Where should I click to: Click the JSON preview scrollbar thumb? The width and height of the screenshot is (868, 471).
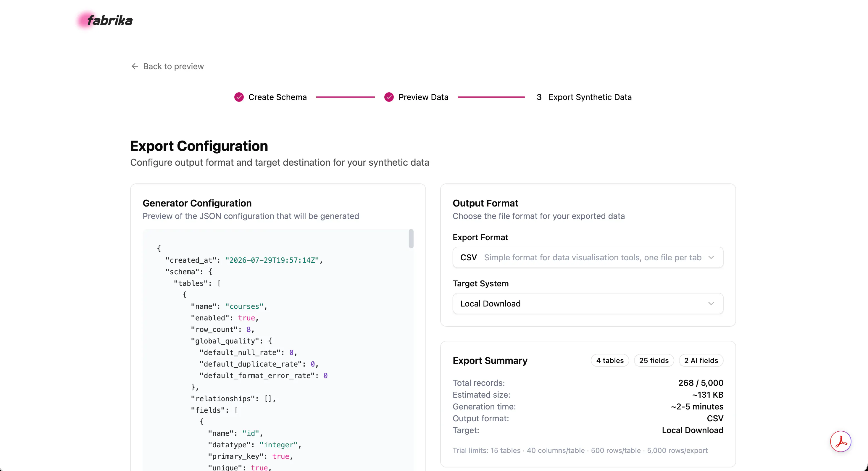[x=411, y=238]
